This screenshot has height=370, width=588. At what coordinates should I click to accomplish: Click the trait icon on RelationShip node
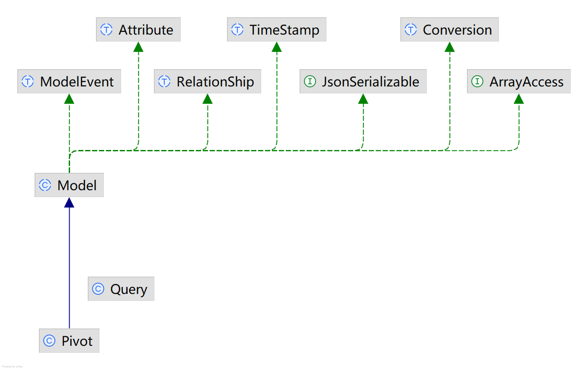(164, 82)
